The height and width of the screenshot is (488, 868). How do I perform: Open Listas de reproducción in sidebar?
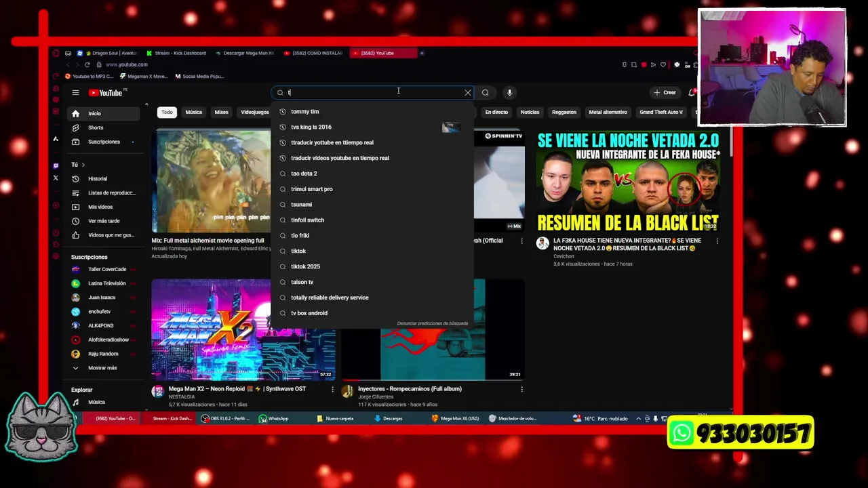102,193
